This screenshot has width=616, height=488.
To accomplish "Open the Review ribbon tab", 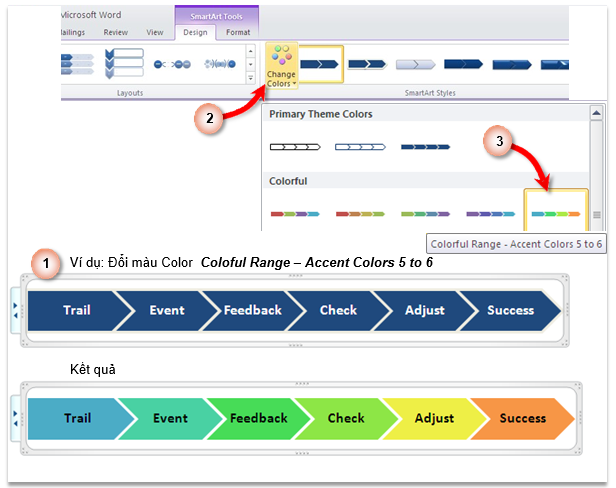I will click(x=115, y=32).
